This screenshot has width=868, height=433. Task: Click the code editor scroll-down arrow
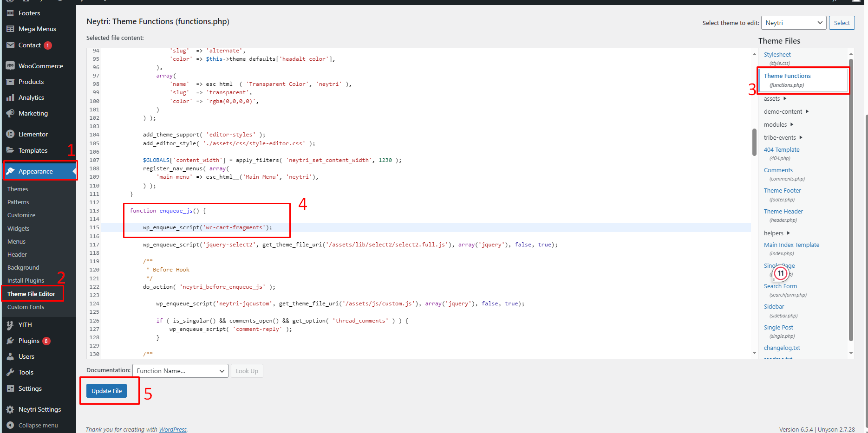(754, 353)
